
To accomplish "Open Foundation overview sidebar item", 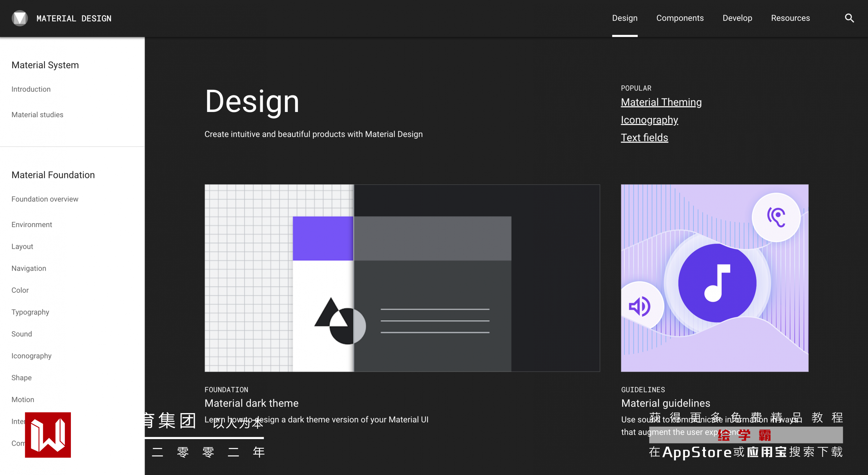I will [45, 199].
